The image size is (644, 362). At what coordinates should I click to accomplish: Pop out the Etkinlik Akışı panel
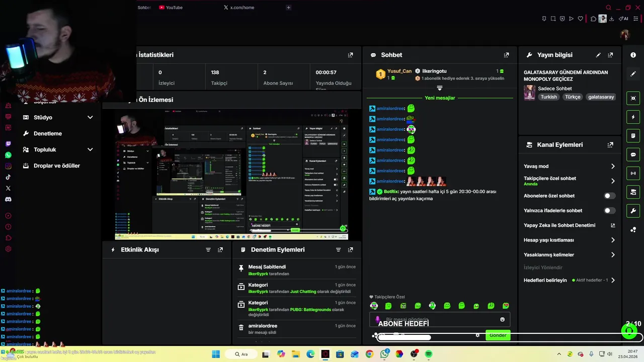(x=220, y=249)
